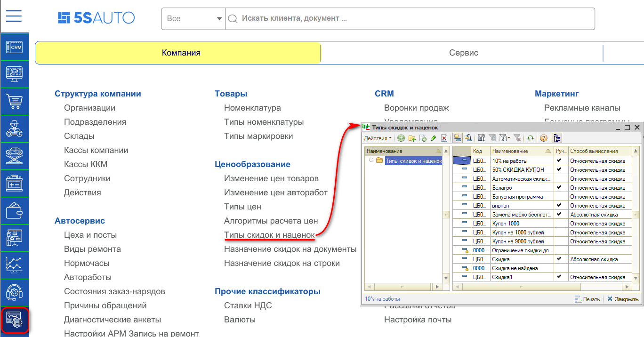This screenshot has height=337, width=644.
Task: Switch to the Сервис tab
Action: 463,53
